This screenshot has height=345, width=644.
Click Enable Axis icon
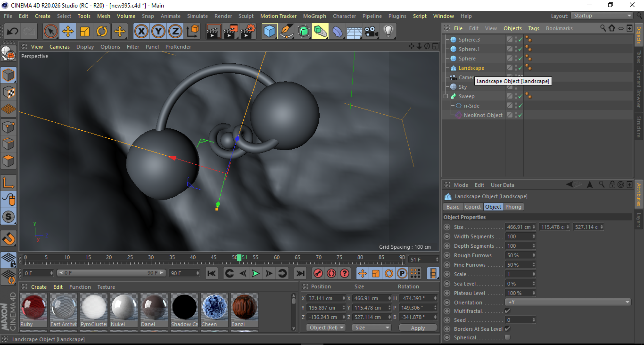click(8, 183)
